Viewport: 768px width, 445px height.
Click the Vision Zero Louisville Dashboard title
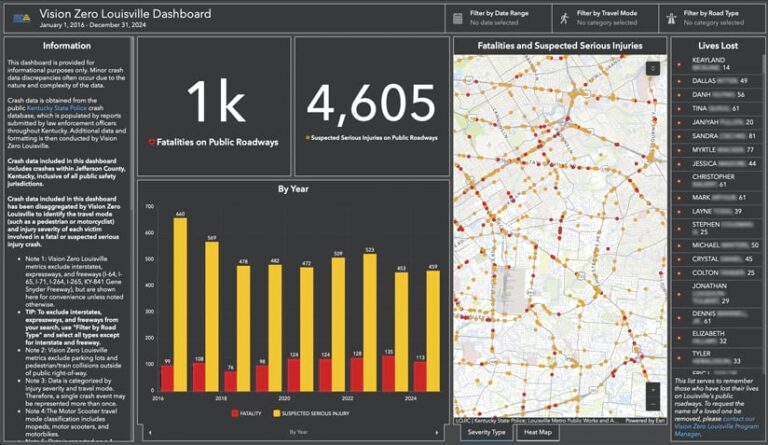tap(125, 14)
